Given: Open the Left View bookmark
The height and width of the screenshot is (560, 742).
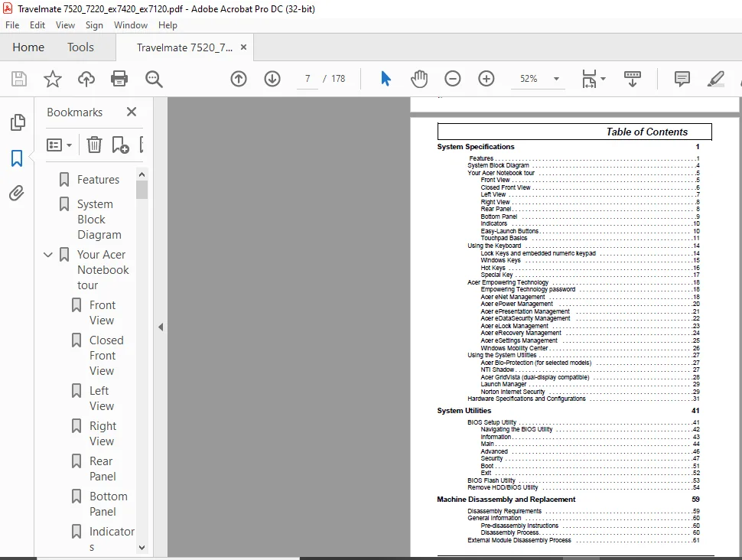Looking at the screenshot, I should pyautogui.click(x=102, y=399).
